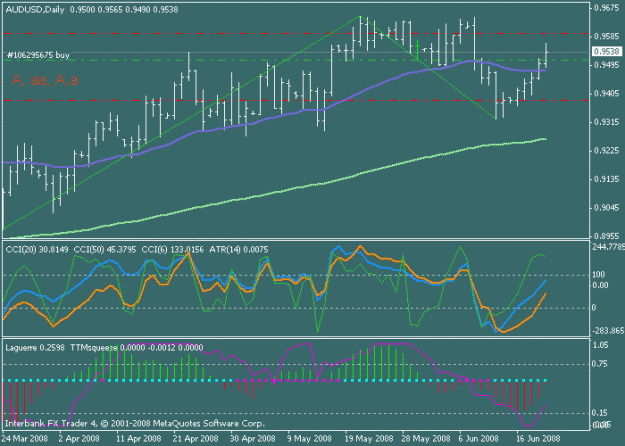The height and width of the screenshot is (446, 625).
Task: Click the '11 Apr 2008' date label
Action: coord(139,439)
